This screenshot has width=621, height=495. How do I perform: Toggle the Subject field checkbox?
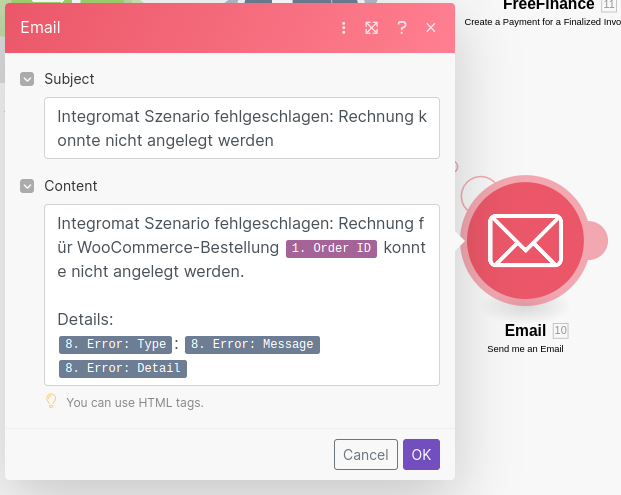pyautogui.click(x=27, y=78)
